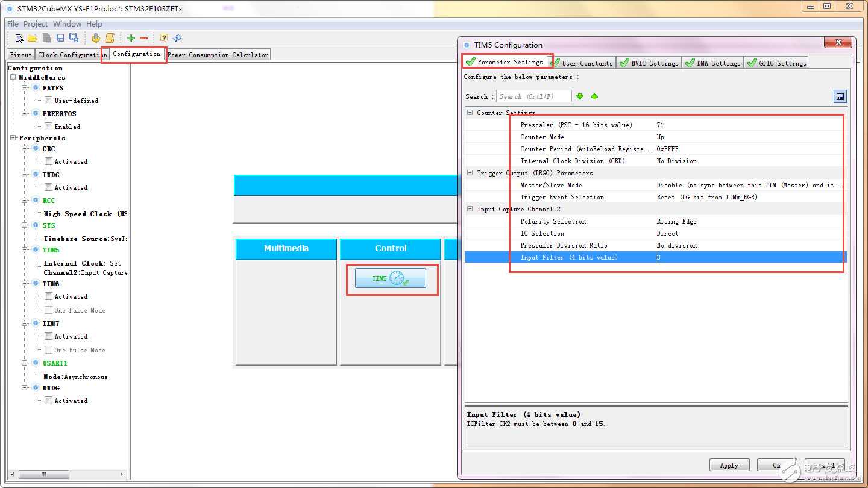Open the Project menu
Screen dimensions: 868x488
(36, 24)
